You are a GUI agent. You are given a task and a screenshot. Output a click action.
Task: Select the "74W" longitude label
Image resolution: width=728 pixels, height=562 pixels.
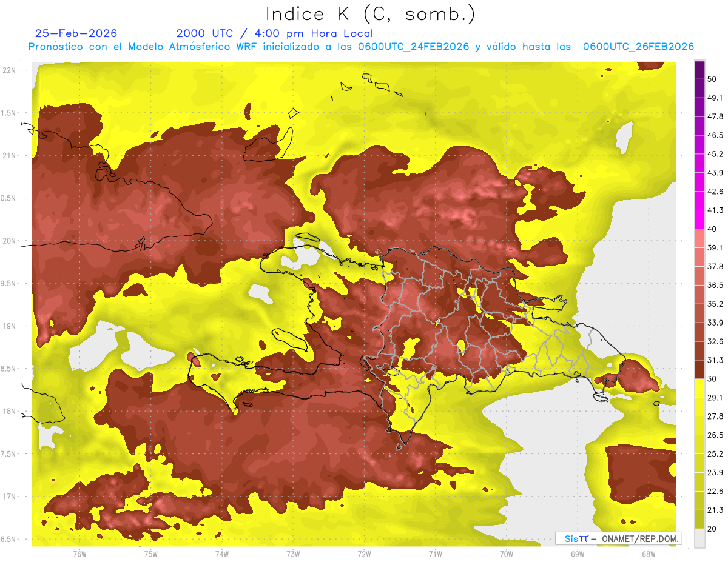coord(221,554)
